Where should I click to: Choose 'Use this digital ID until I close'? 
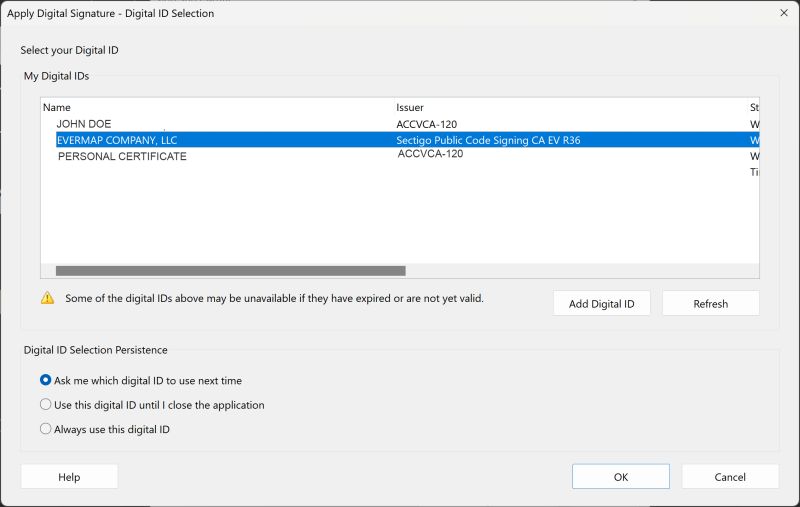[46, 405]
